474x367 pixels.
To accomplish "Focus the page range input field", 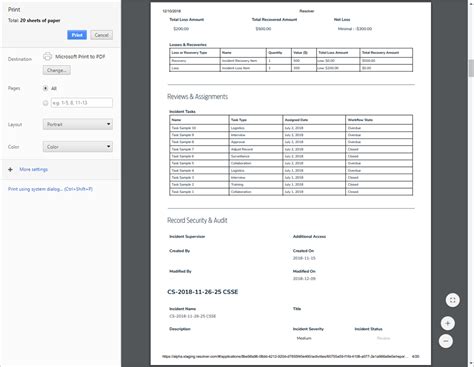I will (82, 103).
